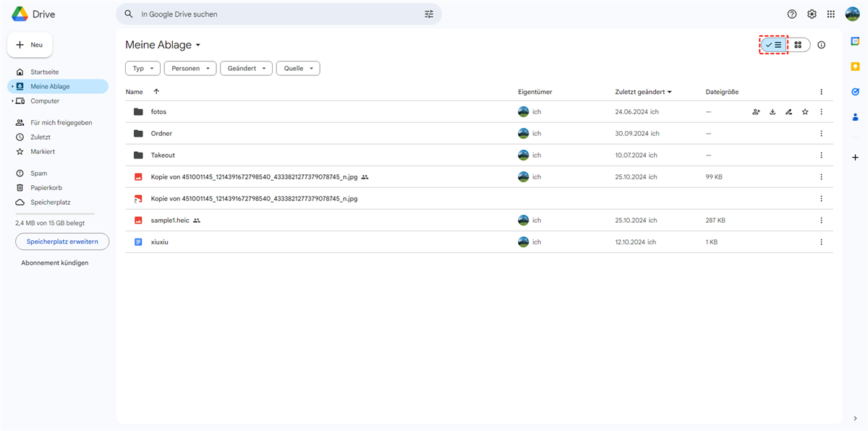
Task: Download the fotos folder via download icon
Action: [773, 112]
